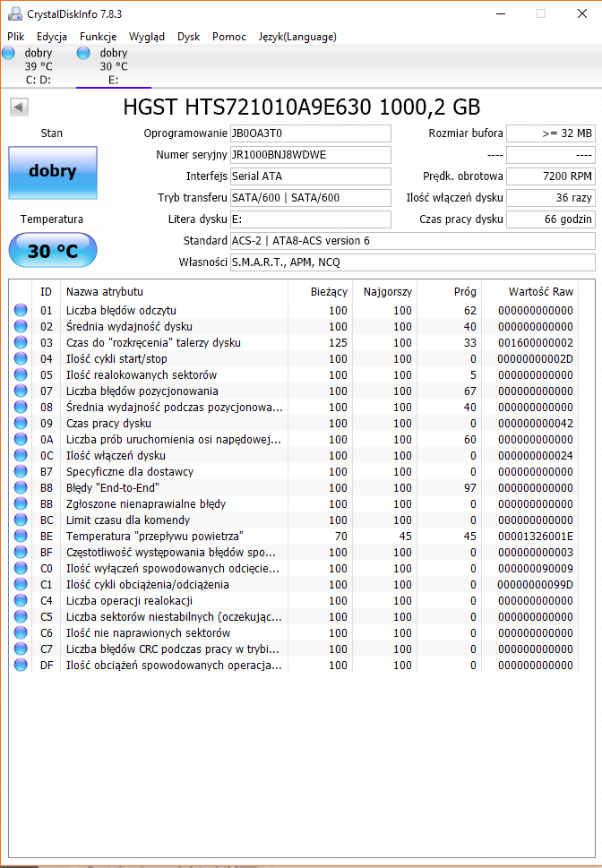This screenshot has height=868, width=602.
Task: Click status orb for attribute 0A
Action: [21, 440]
